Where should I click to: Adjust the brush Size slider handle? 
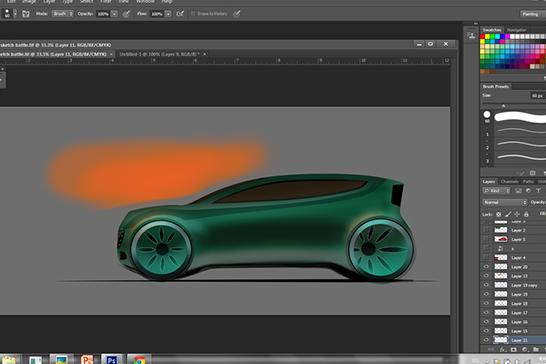pos(504,106)
